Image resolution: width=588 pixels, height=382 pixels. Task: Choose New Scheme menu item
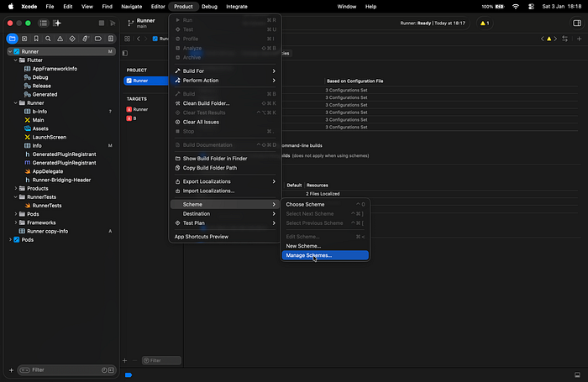(x=325, y=246)
